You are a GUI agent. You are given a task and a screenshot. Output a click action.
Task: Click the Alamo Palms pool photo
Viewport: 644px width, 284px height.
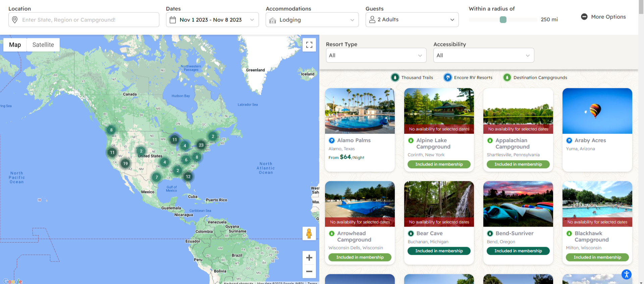point(360,111)
